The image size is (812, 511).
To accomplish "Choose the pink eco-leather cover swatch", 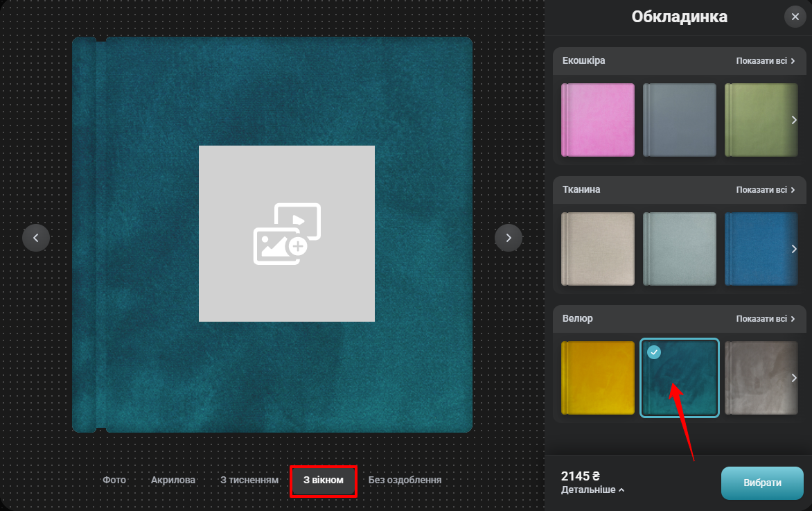I will pyautogui.click(x=598, y=120).
